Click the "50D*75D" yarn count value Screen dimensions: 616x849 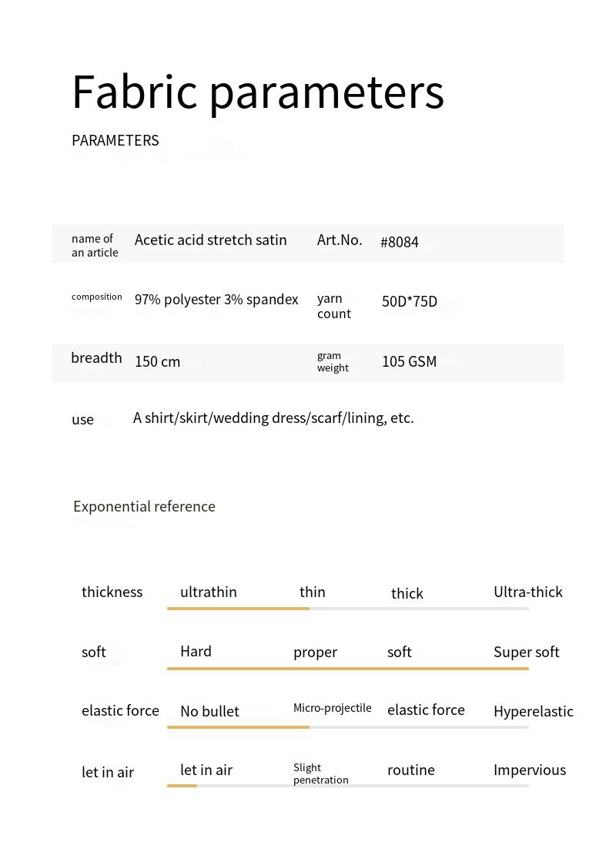click(409, 301)
